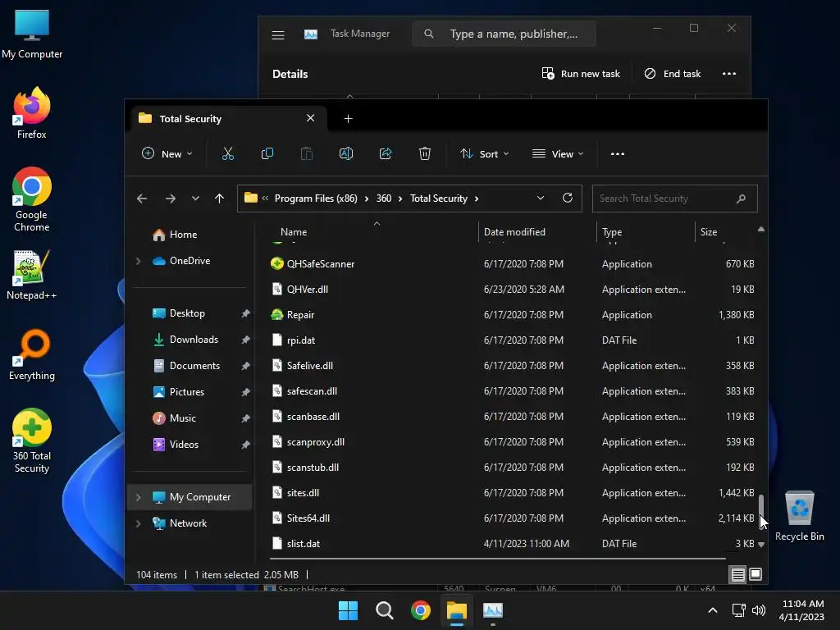Go back with the Explorer back arrow
Image resolution: width=840 pixels, height=630 pixels.
[142, 199]
